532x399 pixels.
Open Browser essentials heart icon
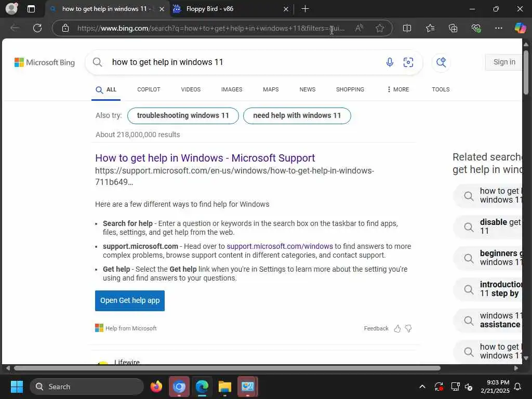pyautogui.click(x=476, y=28)
